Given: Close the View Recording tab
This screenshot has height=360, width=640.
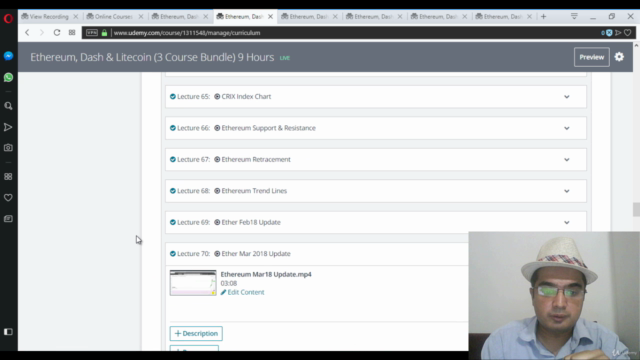Looking at the screenshot, I should 76,17.
